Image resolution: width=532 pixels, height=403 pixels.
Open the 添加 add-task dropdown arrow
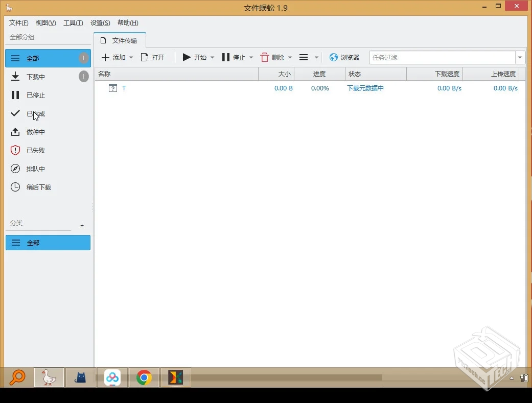click(x=131, y=57)
